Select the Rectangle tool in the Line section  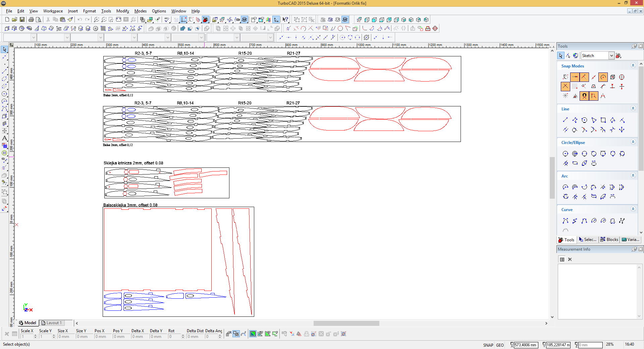tap(603, 120)
